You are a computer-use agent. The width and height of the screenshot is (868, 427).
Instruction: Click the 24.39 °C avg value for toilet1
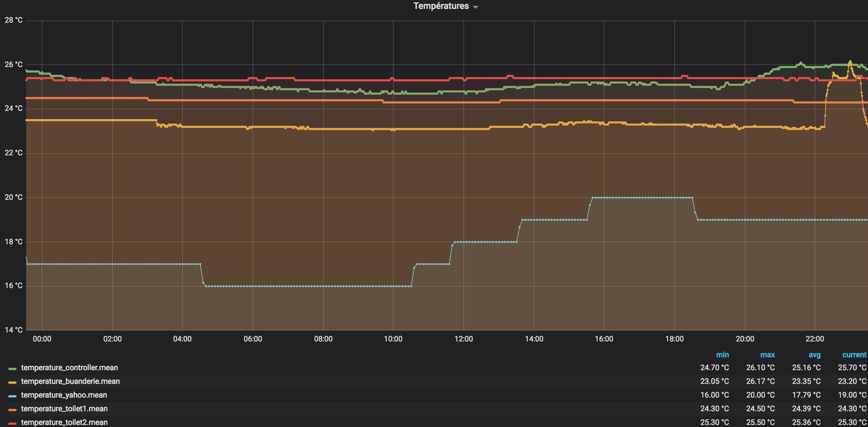point(806,409)
